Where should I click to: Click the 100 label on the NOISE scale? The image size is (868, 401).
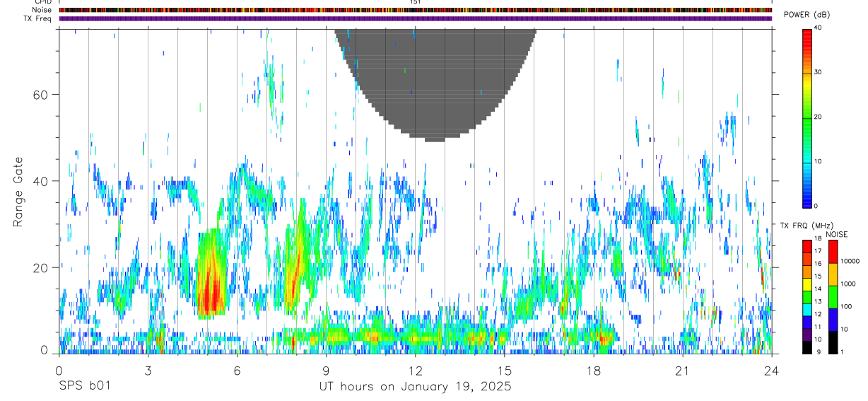pyautogui.click(x=846, y=306)
